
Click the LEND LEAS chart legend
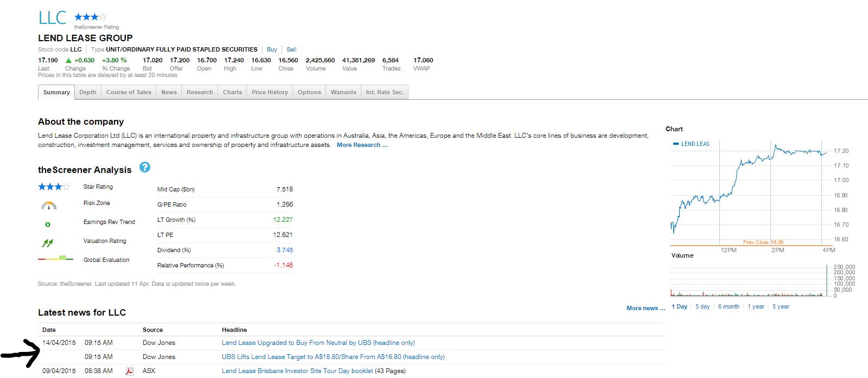691,144
